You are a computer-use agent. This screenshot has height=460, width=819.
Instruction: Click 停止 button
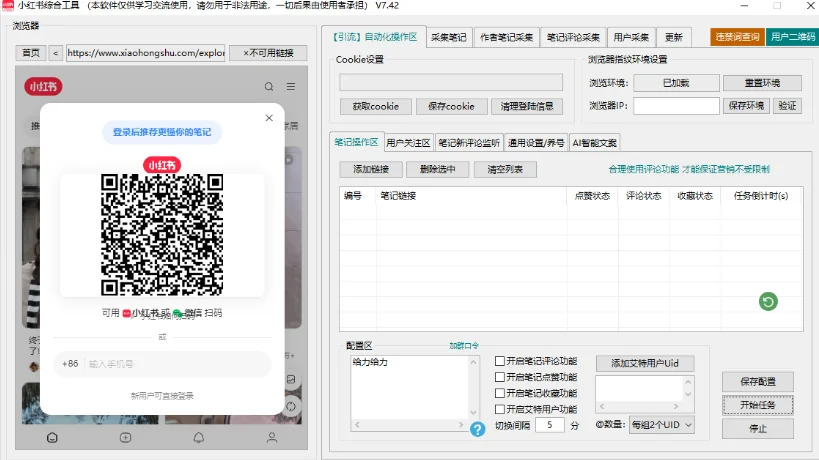click(758, 429)
